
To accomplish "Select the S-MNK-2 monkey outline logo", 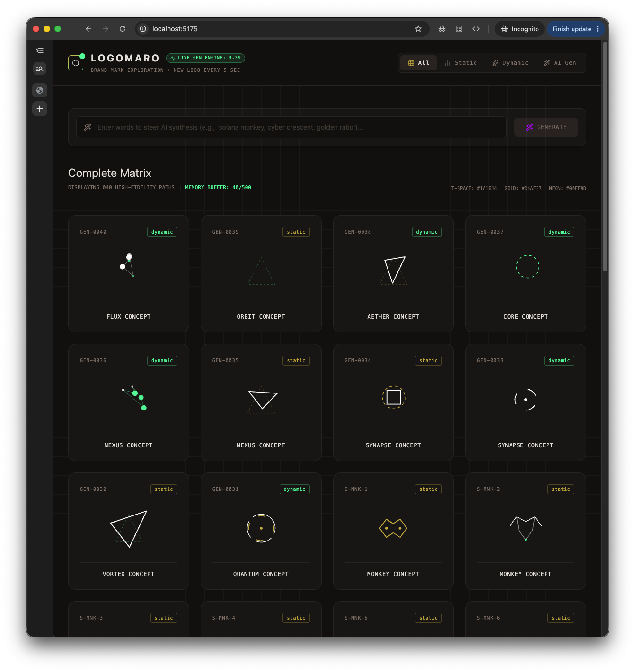I will click(526, 528).
